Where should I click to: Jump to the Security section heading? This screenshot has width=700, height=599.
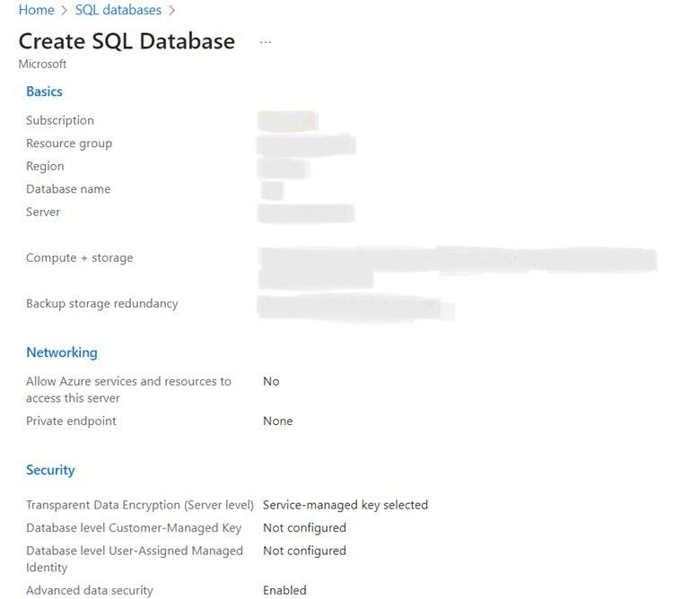(x=50, y=470)
